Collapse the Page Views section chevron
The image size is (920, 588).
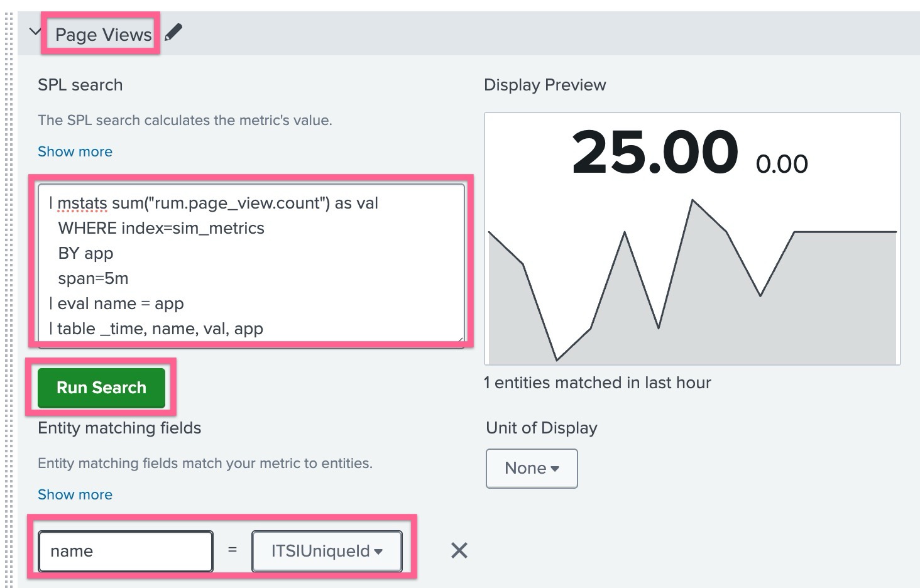click(x=35, y=31)
